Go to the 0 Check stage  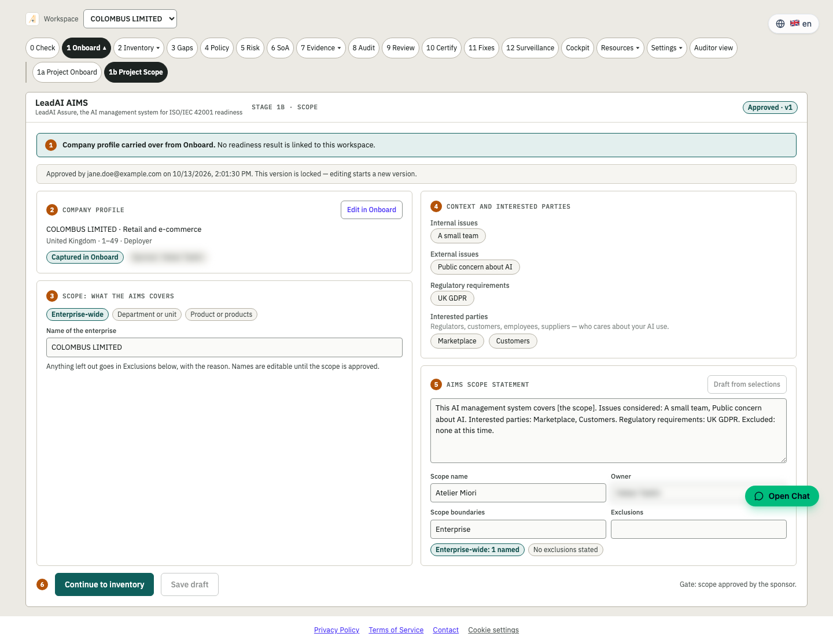43,48
